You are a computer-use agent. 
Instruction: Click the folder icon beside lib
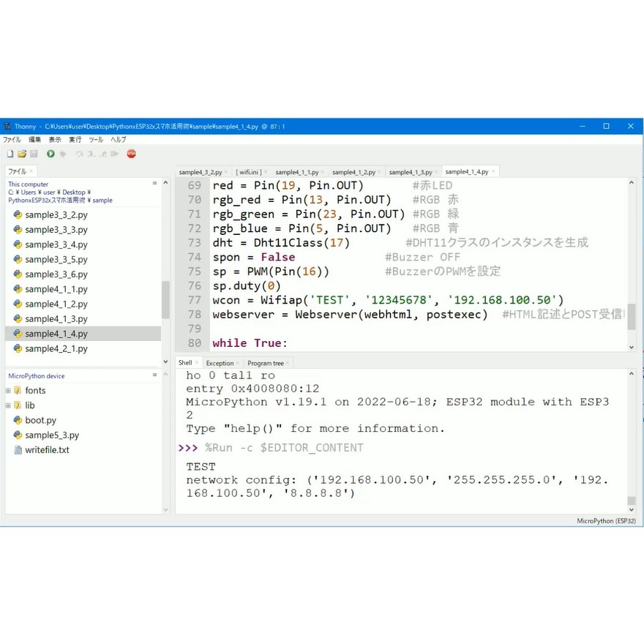18,405
